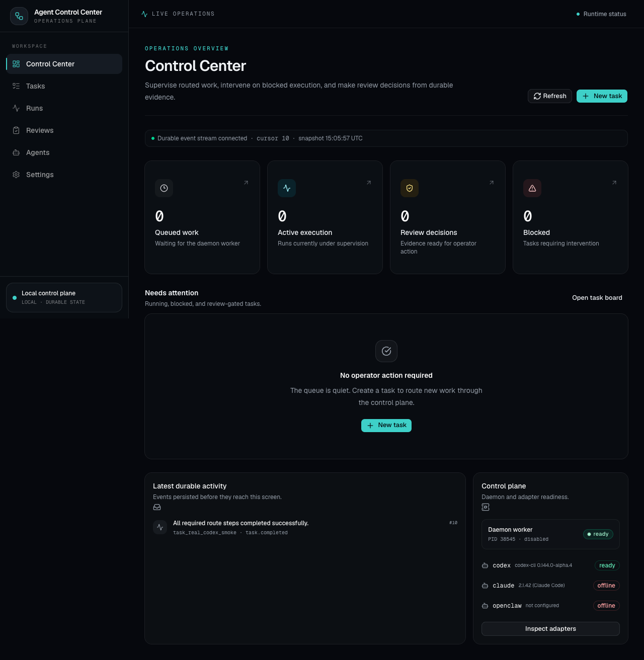Image resolution: width=644 pixels, height=660 pixels.
Task: Click the Inspect adapters button
Action: pos(550,629)
